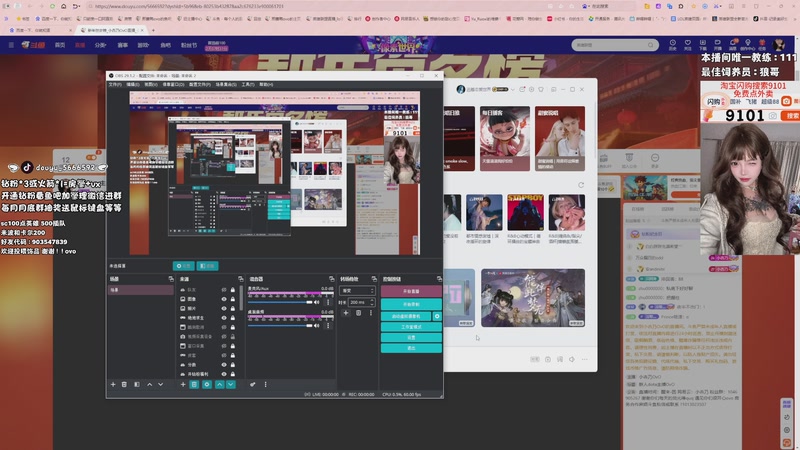This screenshot has height=450, width=800.
Task: Pop out the Scene Transitions dock
Action: [x=374, y=279]
